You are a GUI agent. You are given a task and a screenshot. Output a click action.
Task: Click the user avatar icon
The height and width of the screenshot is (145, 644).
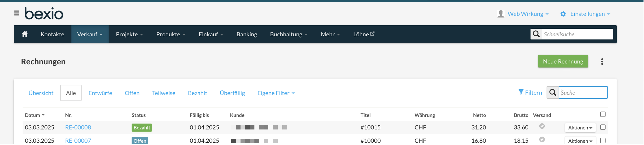[501, 14]
